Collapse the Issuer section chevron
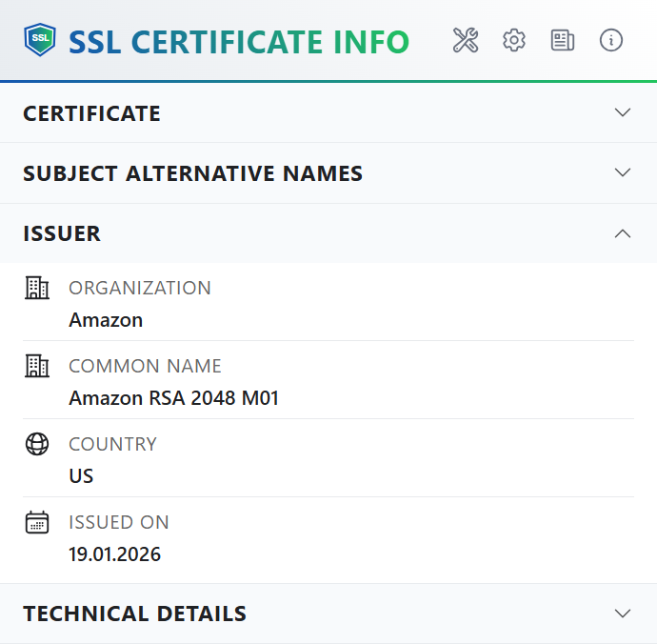Viewport: 657px width, 644px height. pos(623,233)
